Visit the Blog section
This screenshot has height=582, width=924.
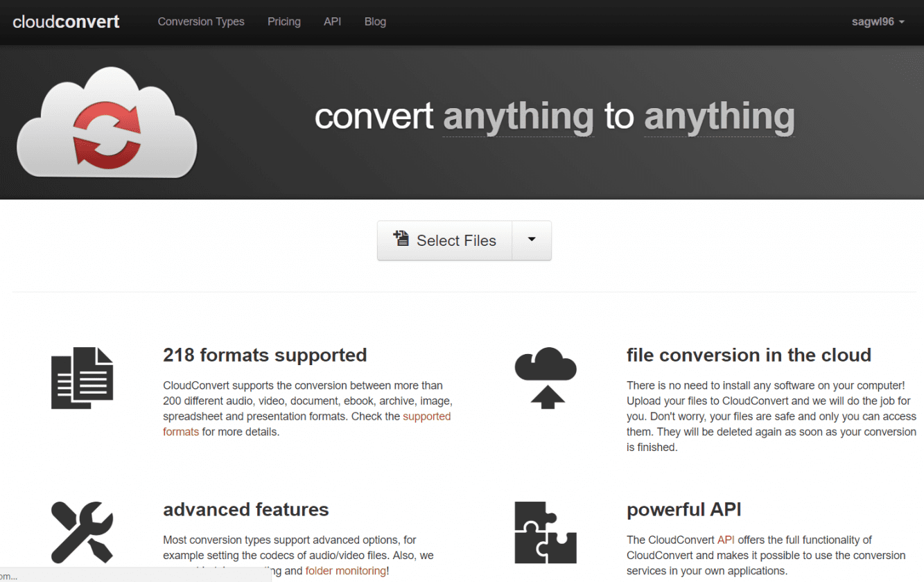coord(375,21)
